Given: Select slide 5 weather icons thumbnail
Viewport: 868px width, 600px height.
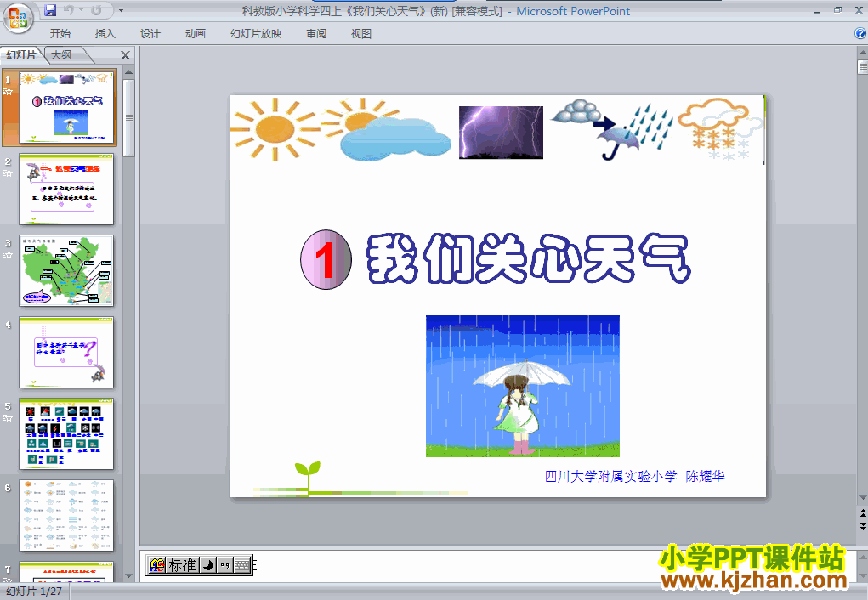Looking at the screenshot, I should click(66, 434).
